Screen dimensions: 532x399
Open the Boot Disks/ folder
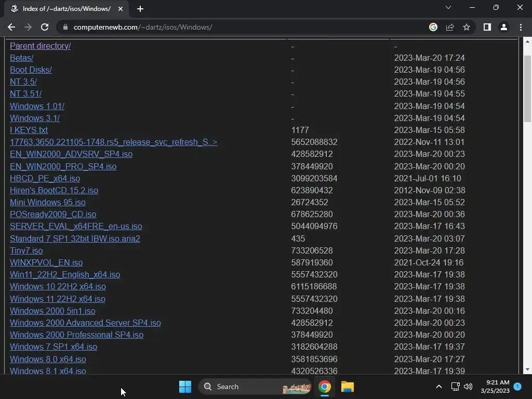coord(31,70)
